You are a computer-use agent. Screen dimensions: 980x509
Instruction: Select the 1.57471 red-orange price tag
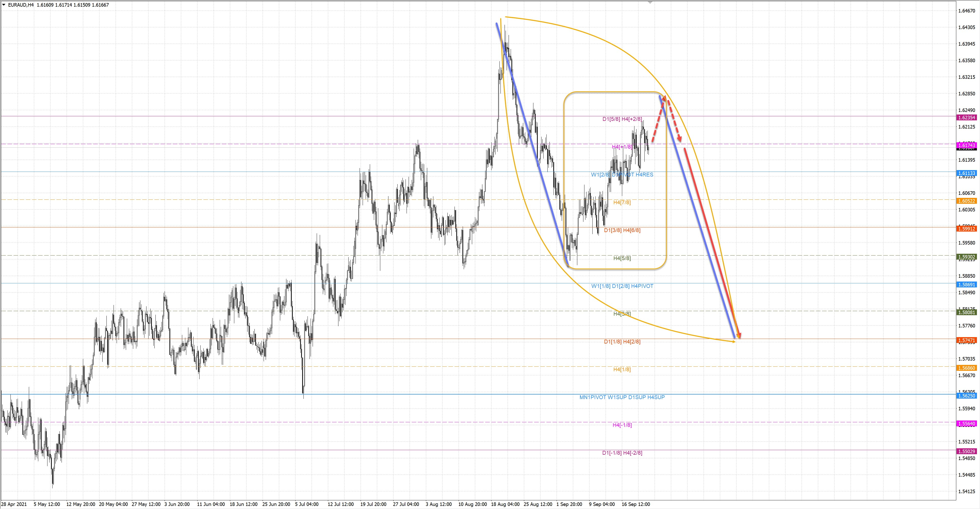coord(967,340)
